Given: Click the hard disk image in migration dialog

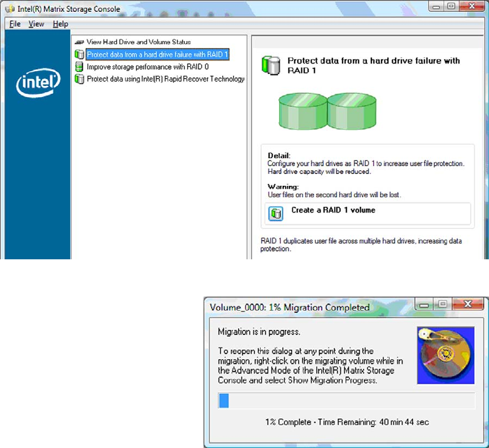Looking at the screenshot, I should coord(445,355).
